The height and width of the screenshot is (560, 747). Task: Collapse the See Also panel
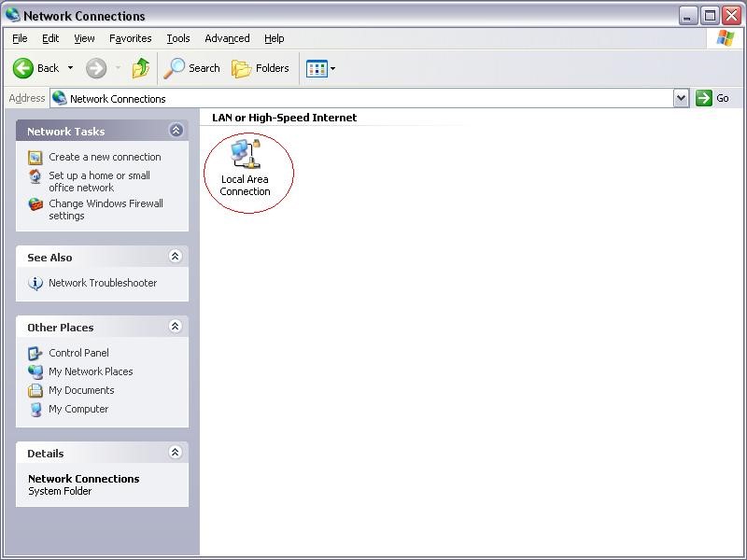[x=176, y=257]
